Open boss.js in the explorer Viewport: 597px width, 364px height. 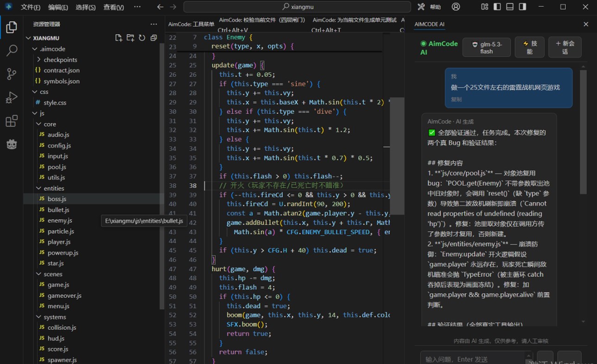[57, 199]
